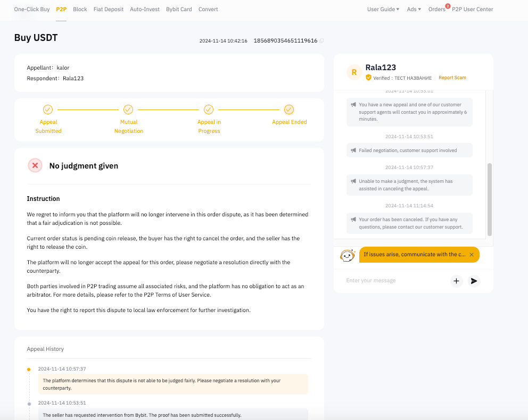Click the Appeal Ended step checkmark

pos(289,110)
